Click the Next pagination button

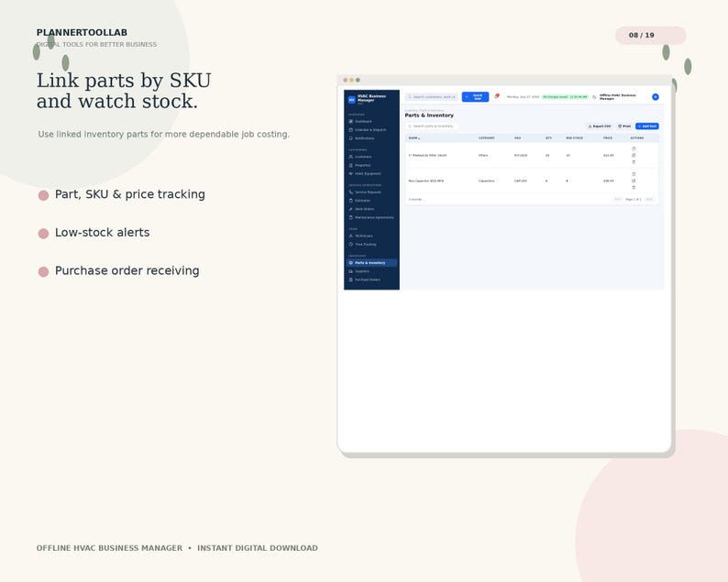click(x=649, y=199)
